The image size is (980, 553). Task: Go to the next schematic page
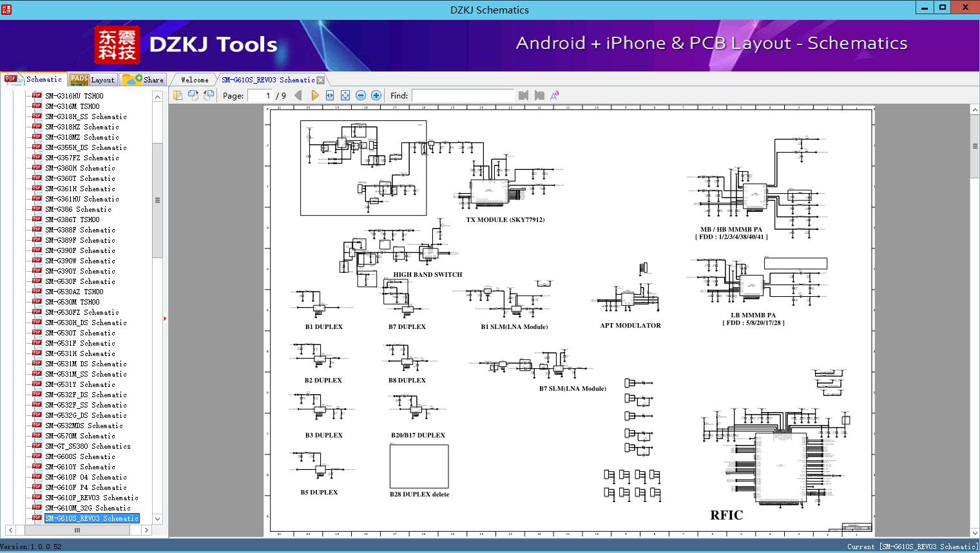pos(314,95)
